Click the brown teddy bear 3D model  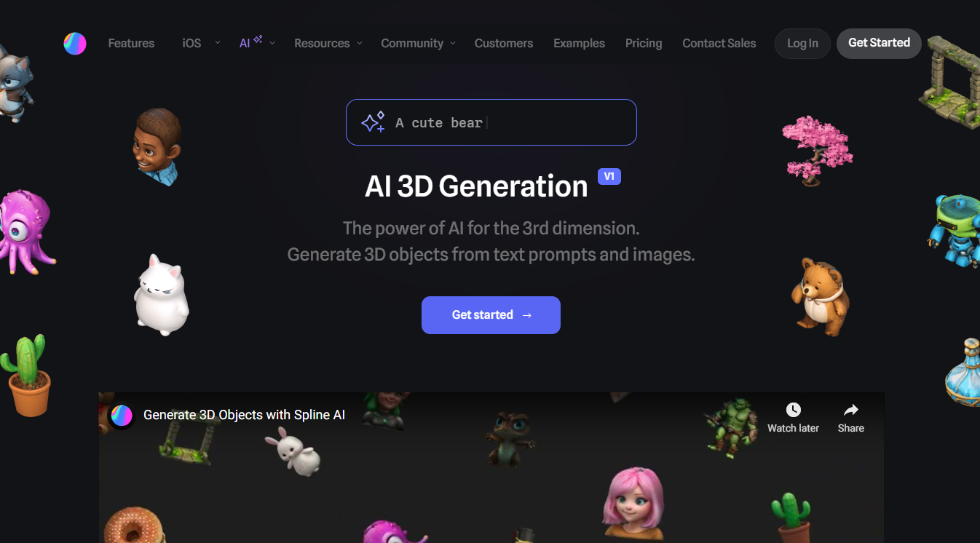pyautogui.click(x=821, y=296)
